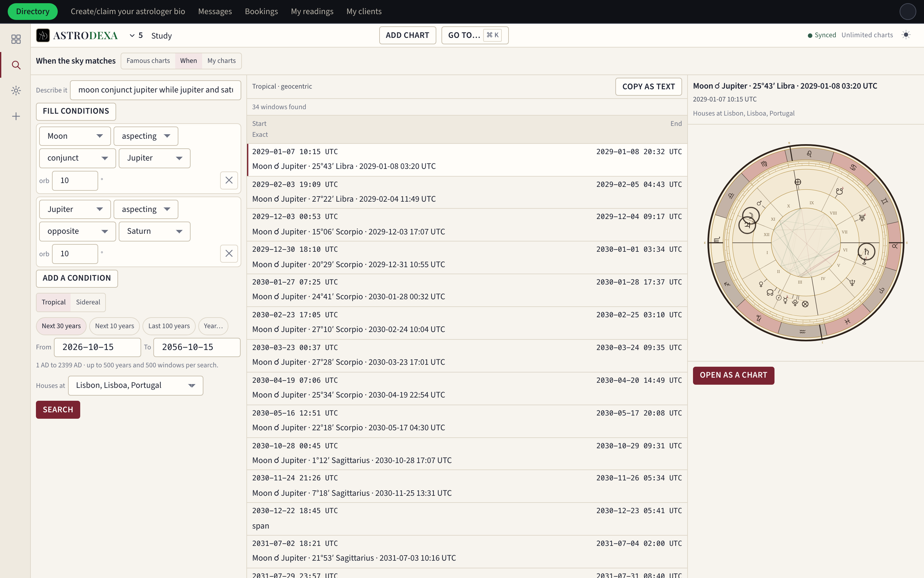The image size is (924, 578).
Task: Switch to the When tab
Action: 189,61
